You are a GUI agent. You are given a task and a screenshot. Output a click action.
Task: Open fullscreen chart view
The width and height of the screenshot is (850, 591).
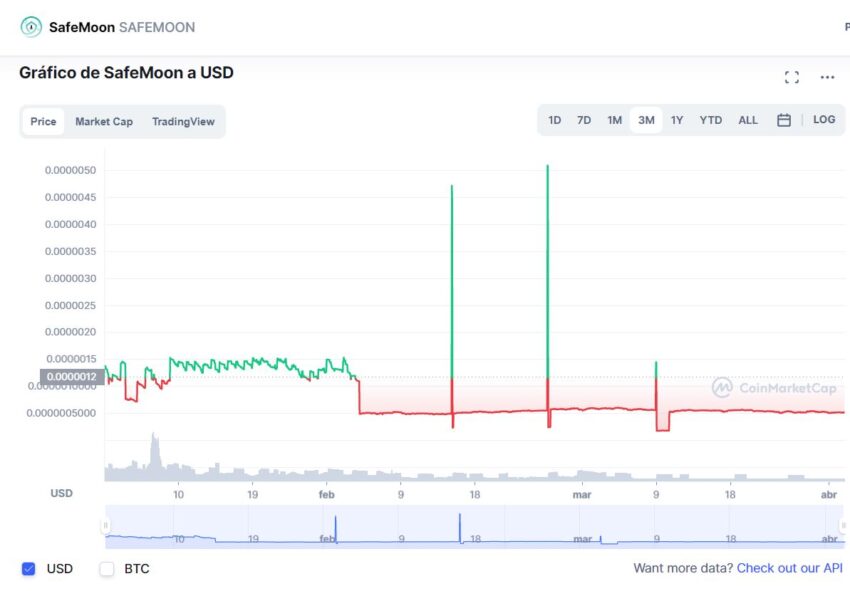coord(792,77)
